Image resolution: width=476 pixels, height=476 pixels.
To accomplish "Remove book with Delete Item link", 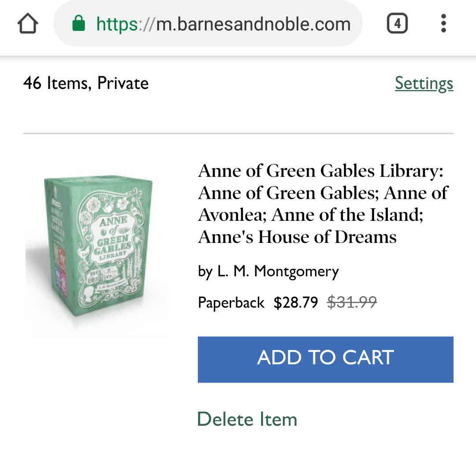I will click(x=247, y=419).
